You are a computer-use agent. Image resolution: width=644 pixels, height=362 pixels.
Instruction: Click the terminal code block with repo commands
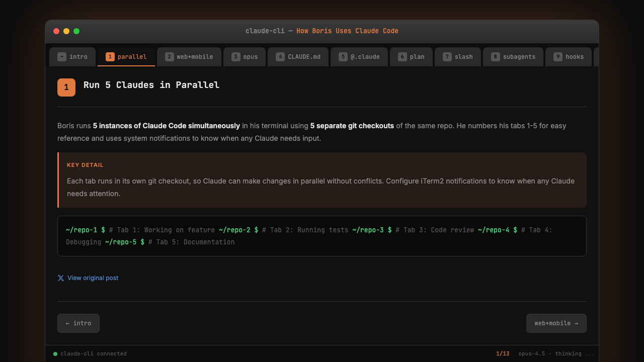point(322,236)
